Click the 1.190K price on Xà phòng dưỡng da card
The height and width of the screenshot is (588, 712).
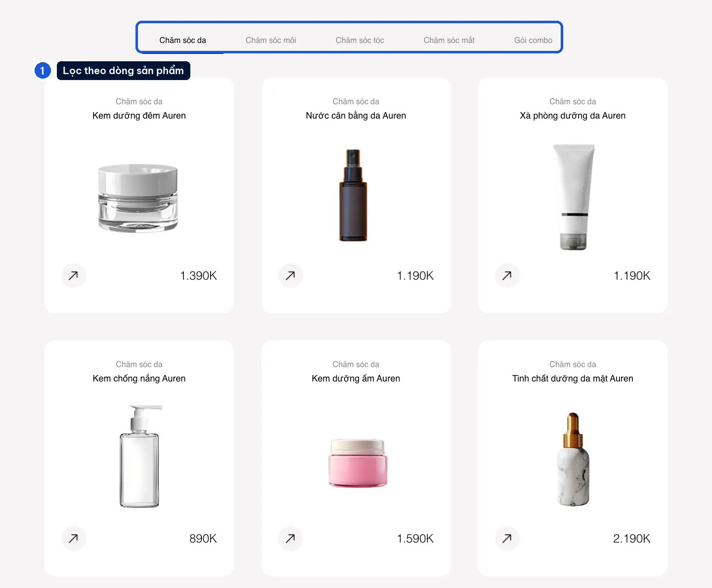(632, 276)
